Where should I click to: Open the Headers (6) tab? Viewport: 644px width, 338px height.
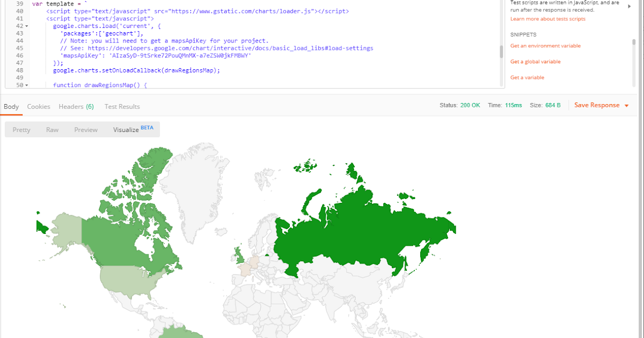click(x=76, y=106)
